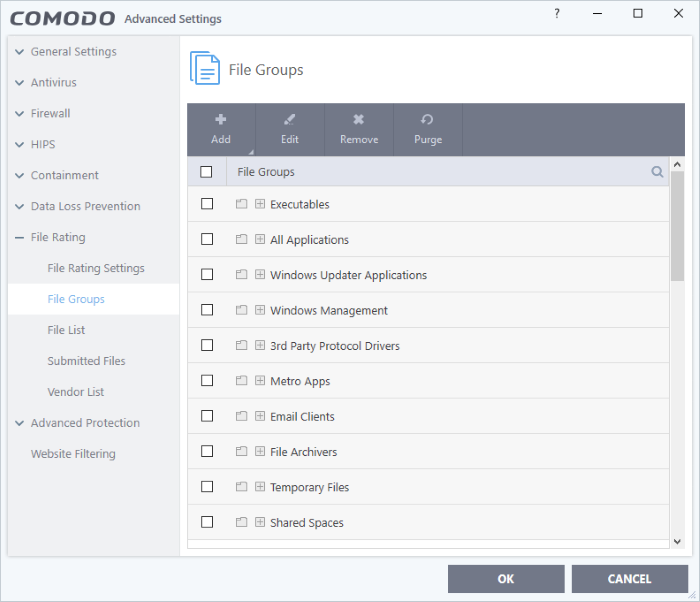This screenshot has height=602, width=700.
Task: Expand the General Settings section chevron
Action: point(19,52)
